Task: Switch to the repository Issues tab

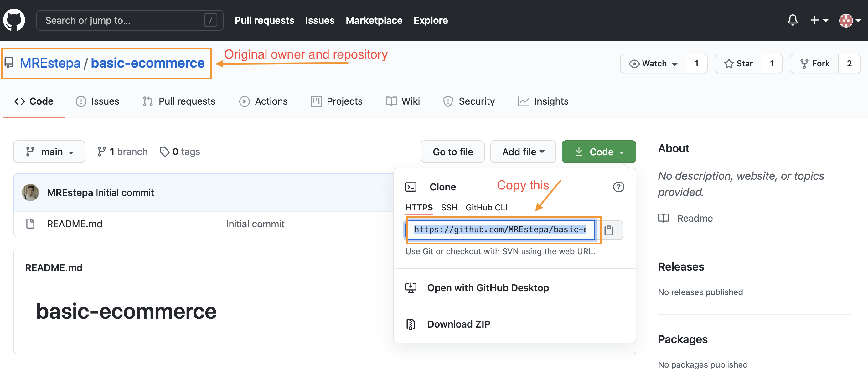Action: (x=97, y=101)
